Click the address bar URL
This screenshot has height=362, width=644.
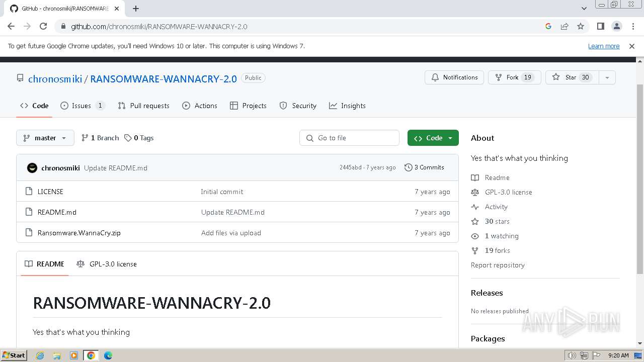point(159,26)
